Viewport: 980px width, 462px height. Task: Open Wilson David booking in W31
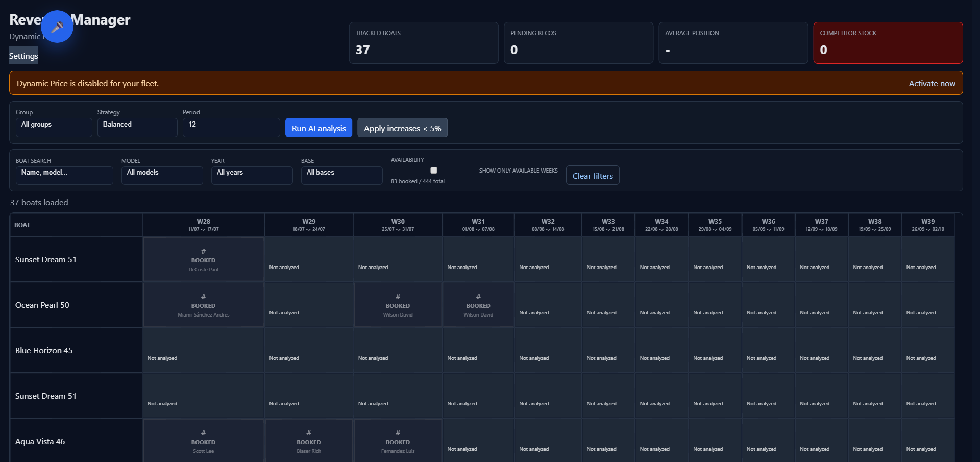click(x=478, y=305)
